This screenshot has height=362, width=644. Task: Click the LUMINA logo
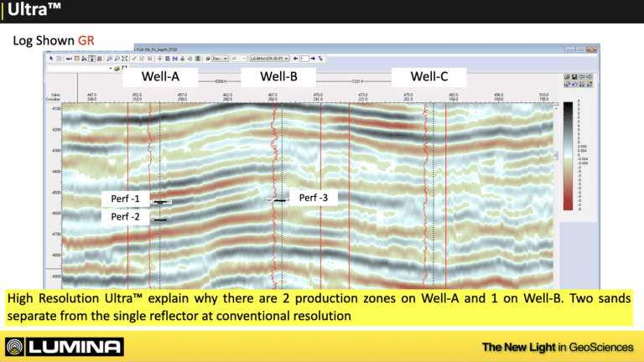(65, 347)
